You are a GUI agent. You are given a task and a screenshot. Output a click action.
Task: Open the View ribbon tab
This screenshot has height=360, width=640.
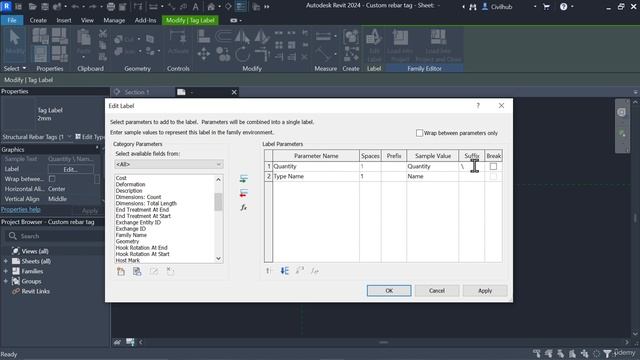point(87,20)
